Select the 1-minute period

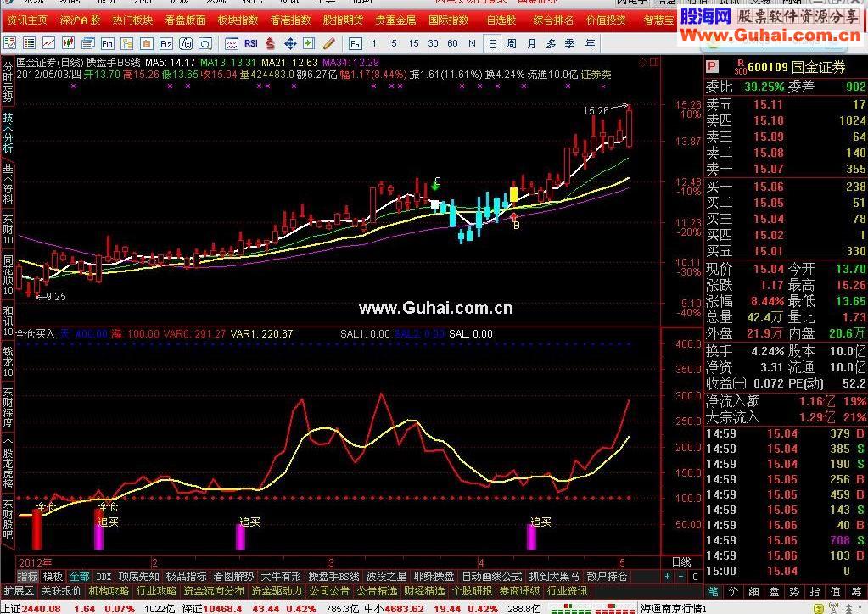[374, 43]
